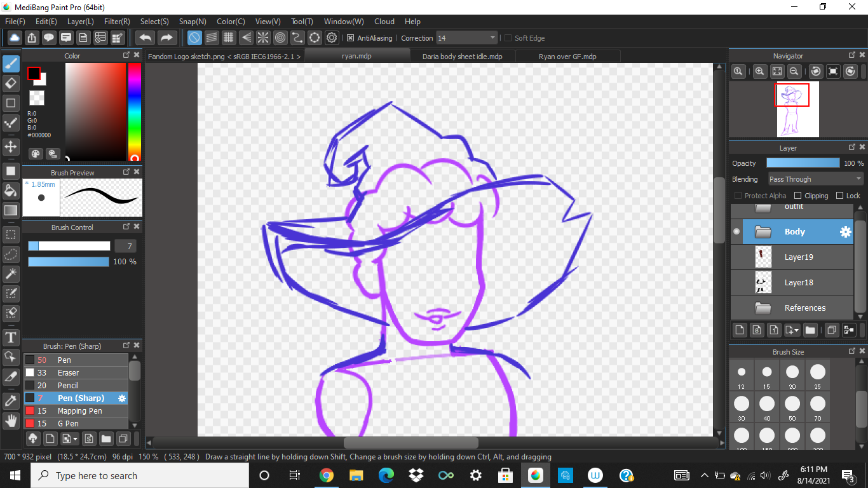Select the Hand tool

click(11, 420)
